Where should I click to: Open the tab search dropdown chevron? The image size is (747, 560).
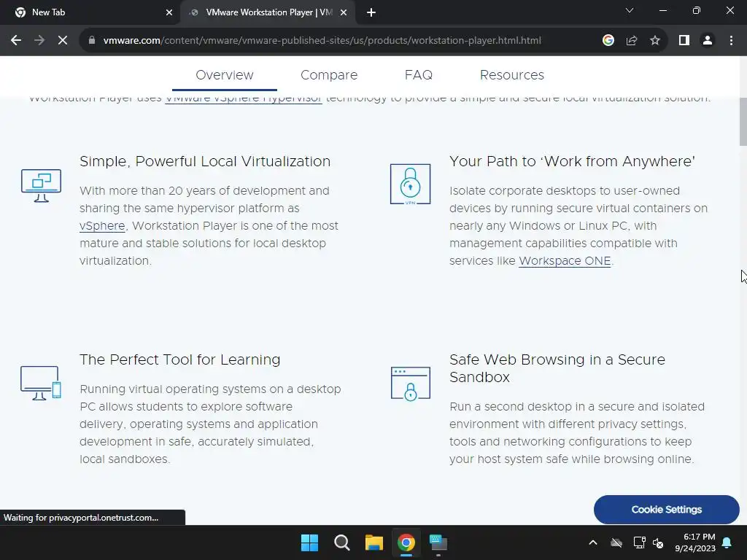(x=630, y=10)
